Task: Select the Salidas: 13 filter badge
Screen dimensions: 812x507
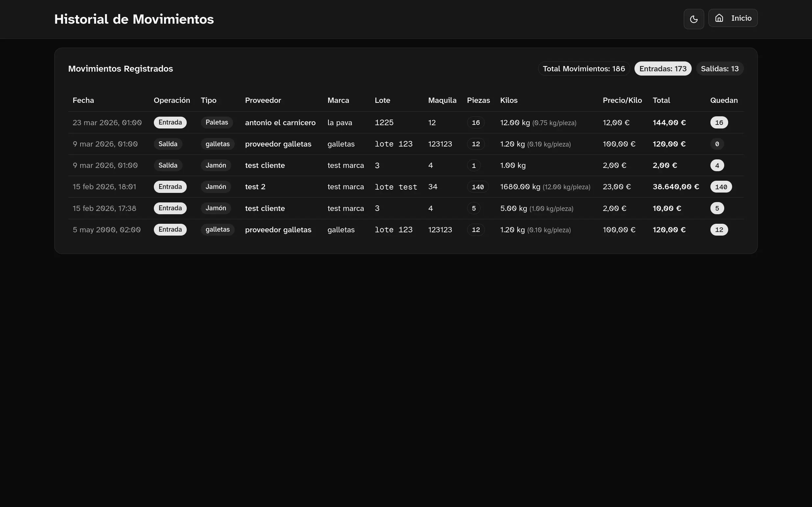Action: tap(720, 69)
